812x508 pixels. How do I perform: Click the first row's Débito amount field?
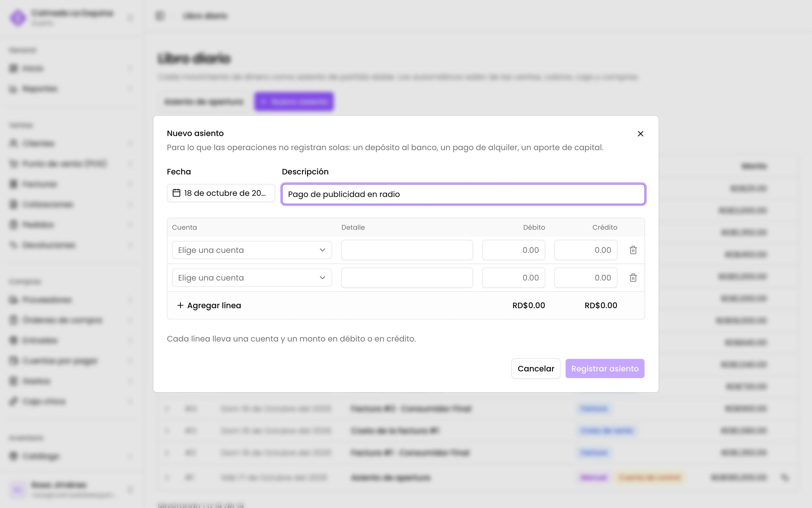coord(513,250)
